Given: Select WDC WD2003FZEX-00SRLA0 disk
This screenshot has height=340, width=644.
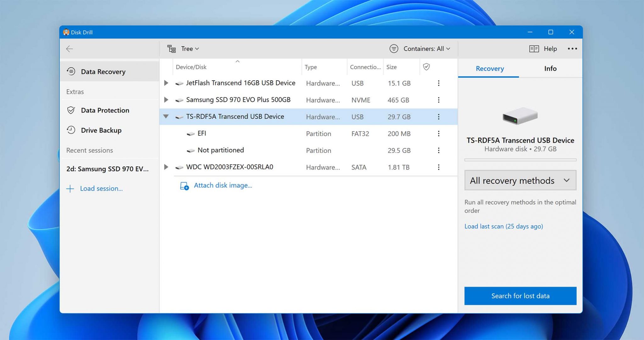Looking at the screenshot, I should click(x=230, y=167).
